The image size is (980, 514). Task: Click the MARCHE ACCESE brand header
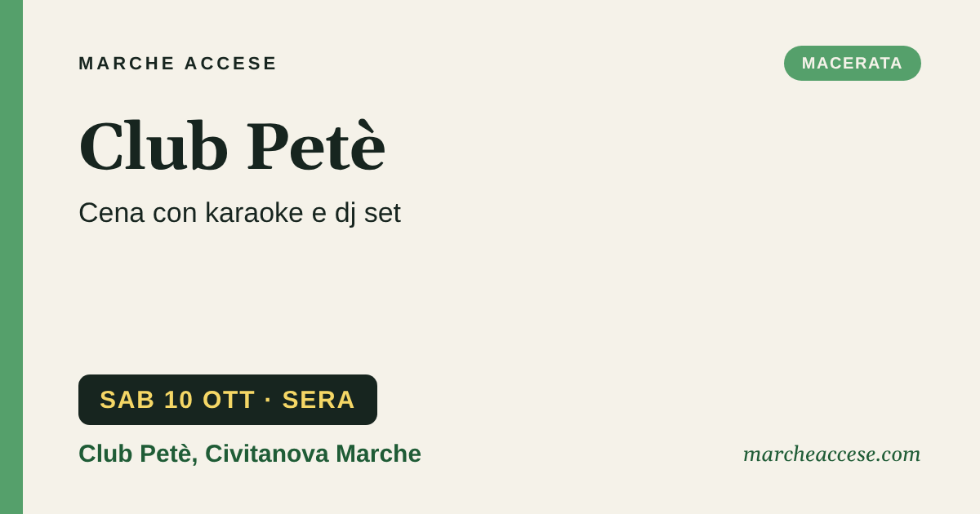(178, 64)
